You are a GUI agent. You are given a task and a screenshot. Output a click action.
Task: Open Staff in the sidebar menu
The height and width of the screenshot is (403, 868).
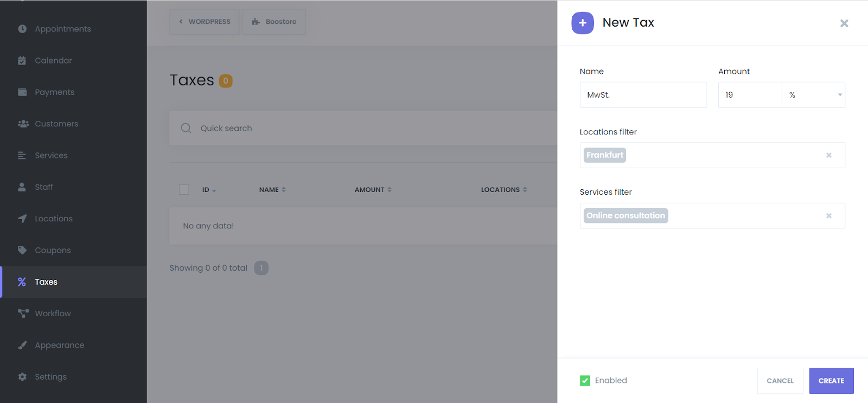click(x=44, y=187)
